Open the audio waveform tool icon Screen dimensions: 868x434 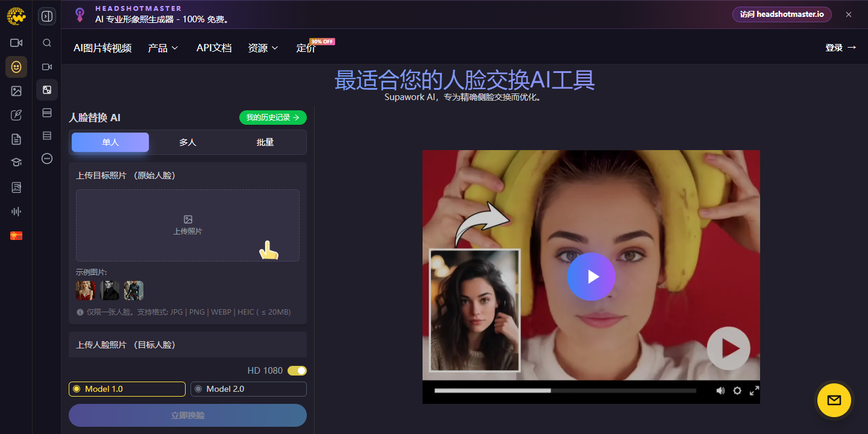point(16,212)
